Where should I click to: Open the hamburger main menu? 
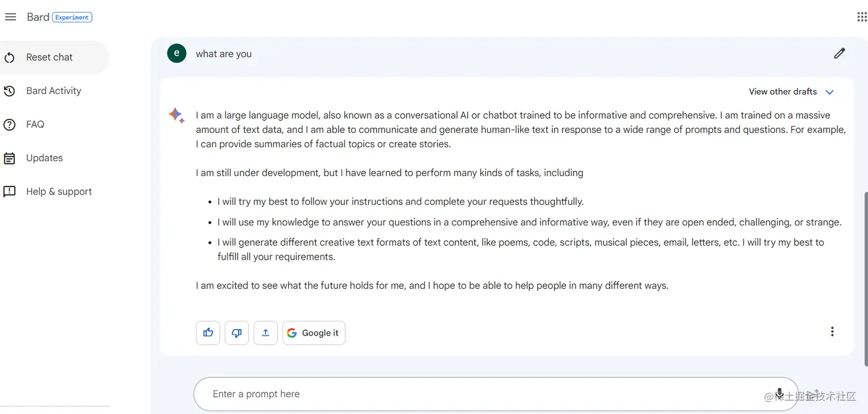(10, 17)
